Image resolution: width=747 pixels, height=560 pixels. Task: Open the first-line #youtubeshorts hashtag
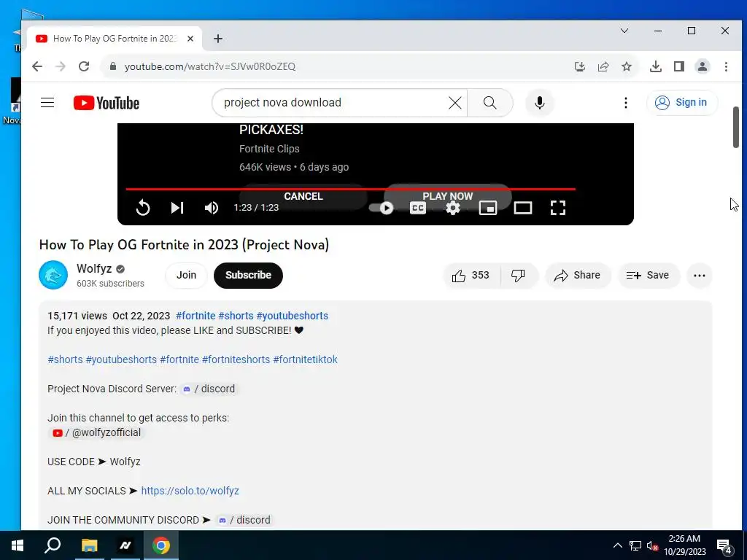[292, 316]
